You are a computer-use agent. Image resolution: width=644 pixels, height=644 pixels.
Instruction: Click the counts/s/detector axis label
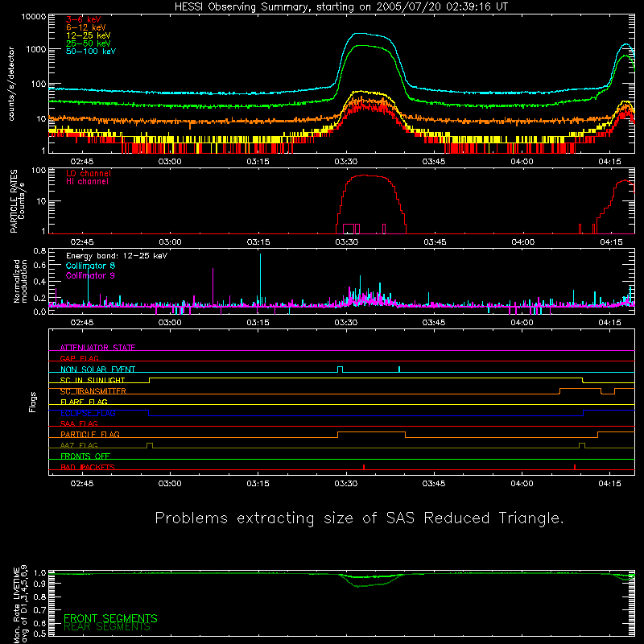pos(11,84)
